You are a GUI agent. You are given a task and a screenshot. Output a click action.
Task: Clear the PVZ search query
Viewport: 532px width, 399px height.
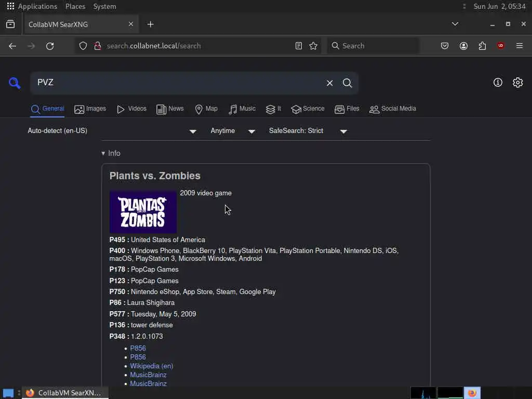[329, 83]
